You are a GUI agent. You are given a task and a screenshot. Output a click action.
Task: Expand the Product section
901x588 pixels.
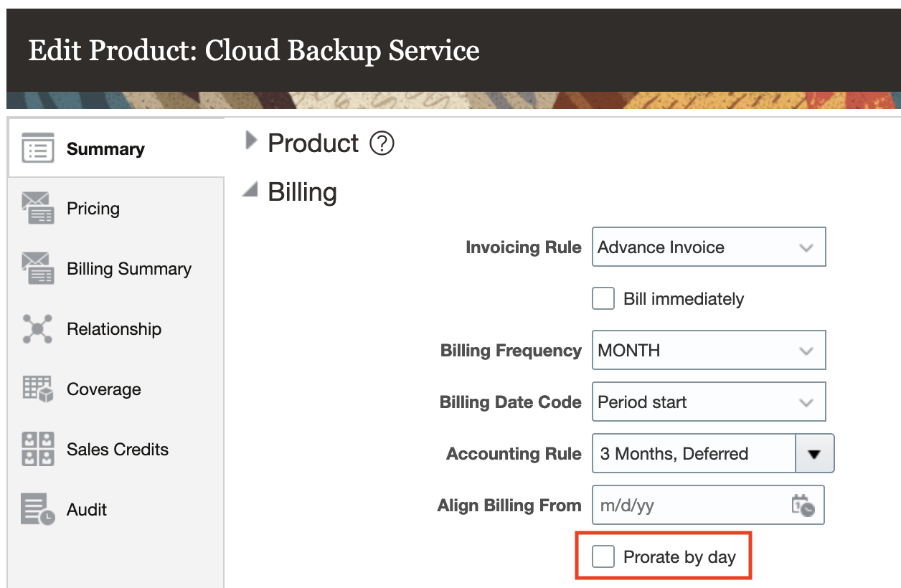(251, 141)
